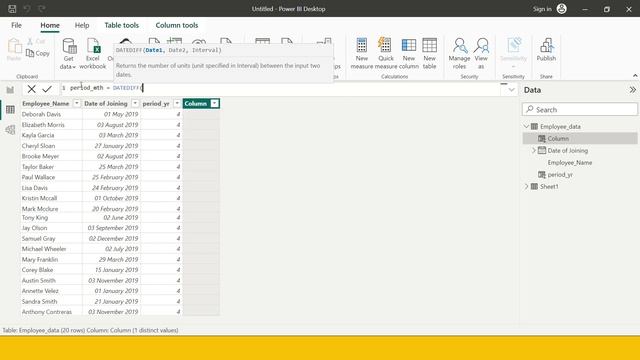Open Manage roles
640x360 pixels.
click(x=459, y=53)
